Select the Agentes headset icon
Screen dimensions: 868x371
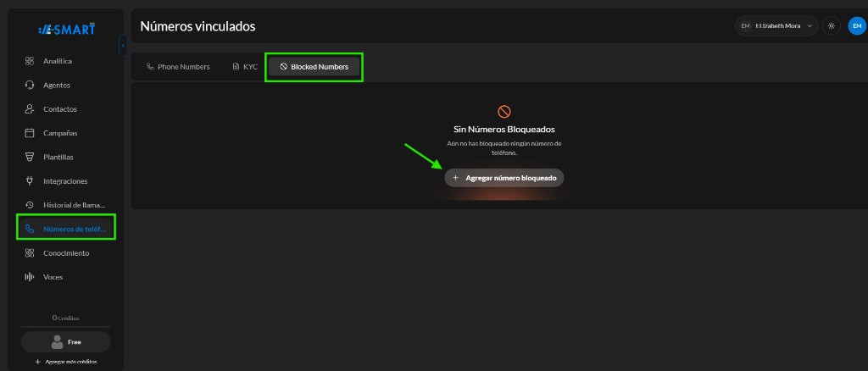pos(30,86)
